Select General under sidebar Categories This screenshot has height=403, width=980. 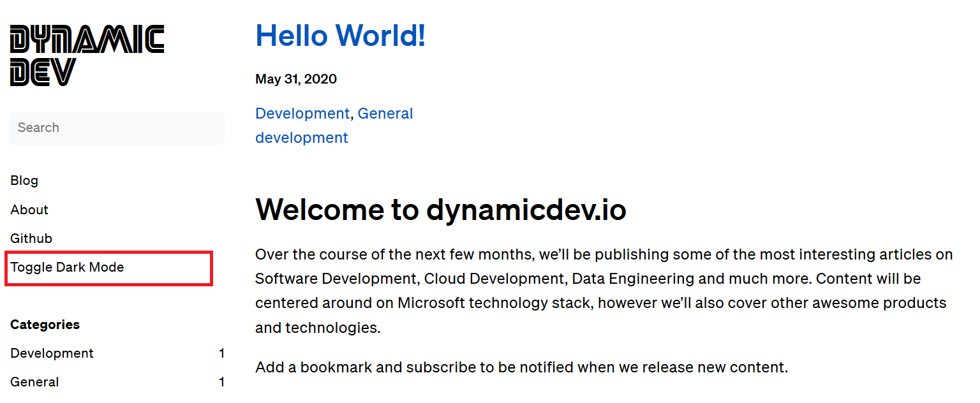pos(34,382)
